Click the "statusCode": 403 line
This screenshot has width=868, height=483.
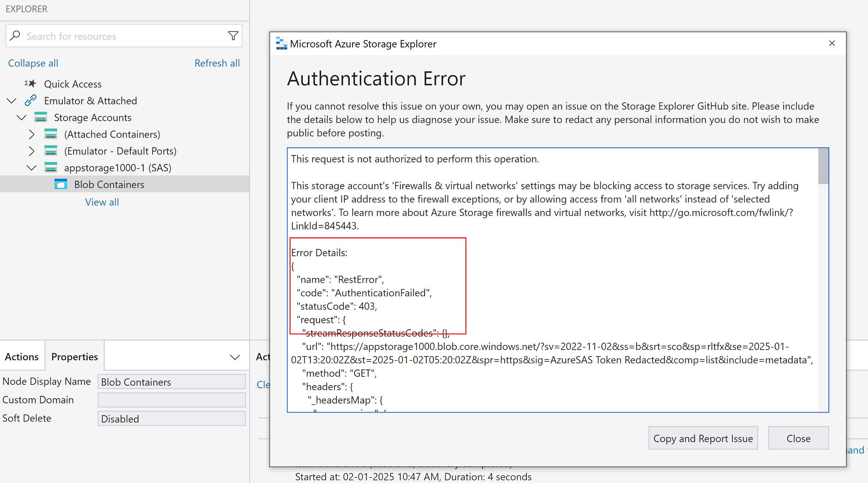[x=337, y=306]
